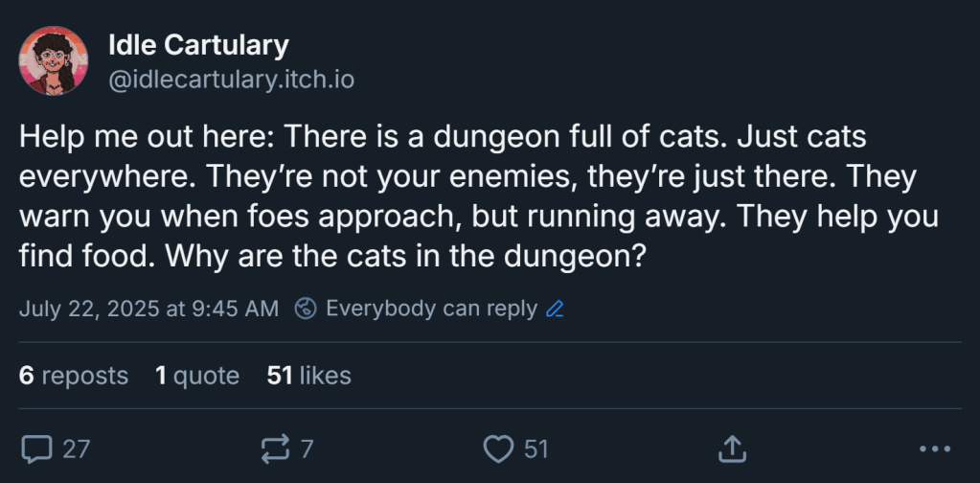Click the globe icon before Everybody can reply
The image size is (980, 483).
click(x=306, y=310)
